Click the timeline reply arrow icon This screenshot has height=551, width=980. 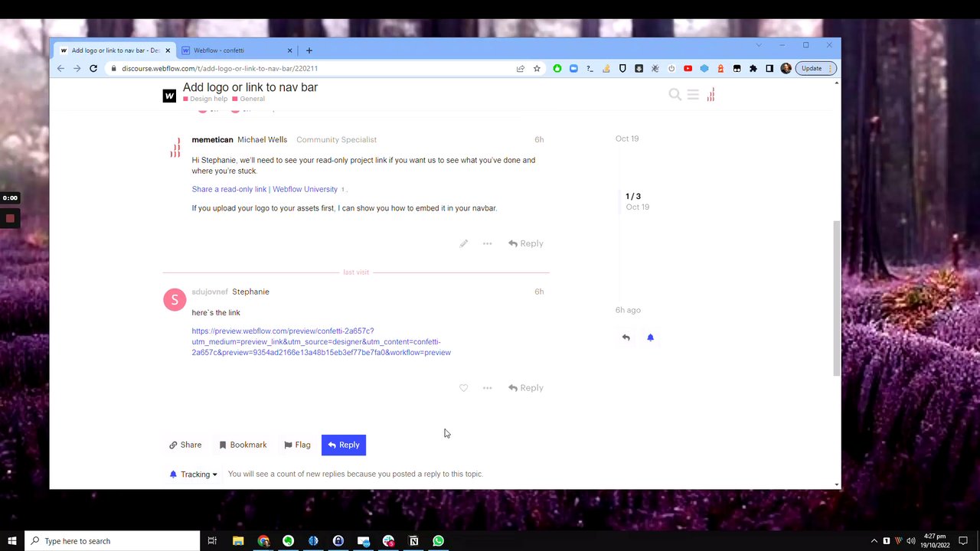[626, 337]
